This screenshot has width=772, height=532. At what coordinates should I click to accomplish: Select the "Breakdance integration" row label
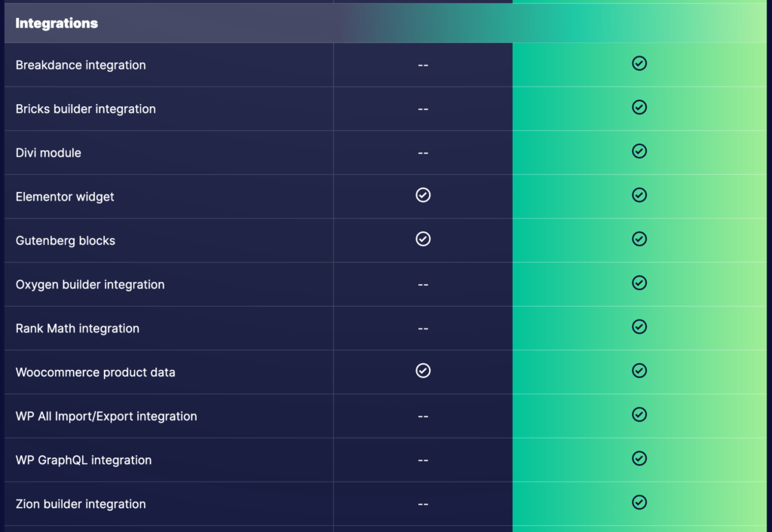(81, 65)
